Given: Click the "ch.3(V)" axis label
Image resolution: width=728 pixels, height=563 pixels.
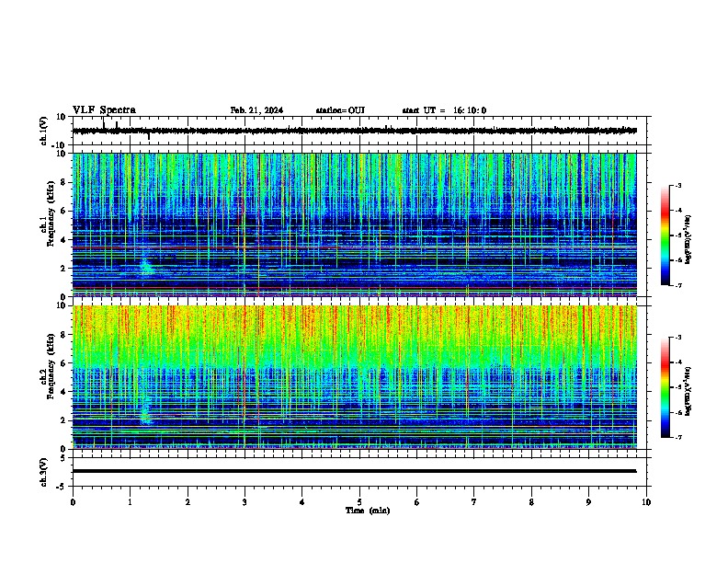Looking at the screenshot, I should pyautogui.click(x=44, y=473).
